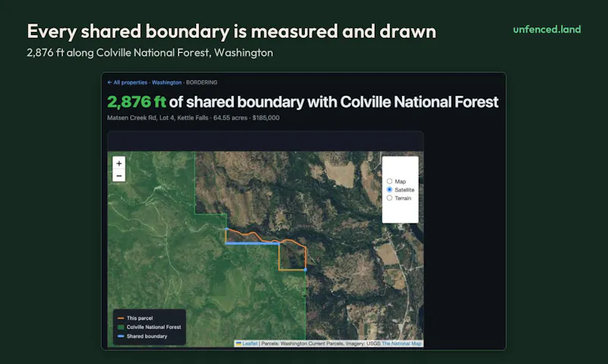Click the 'Matsen Creek Rd, Lot 4, Kettle Falls' address
The image size is (608, 364).
point(157,118)
